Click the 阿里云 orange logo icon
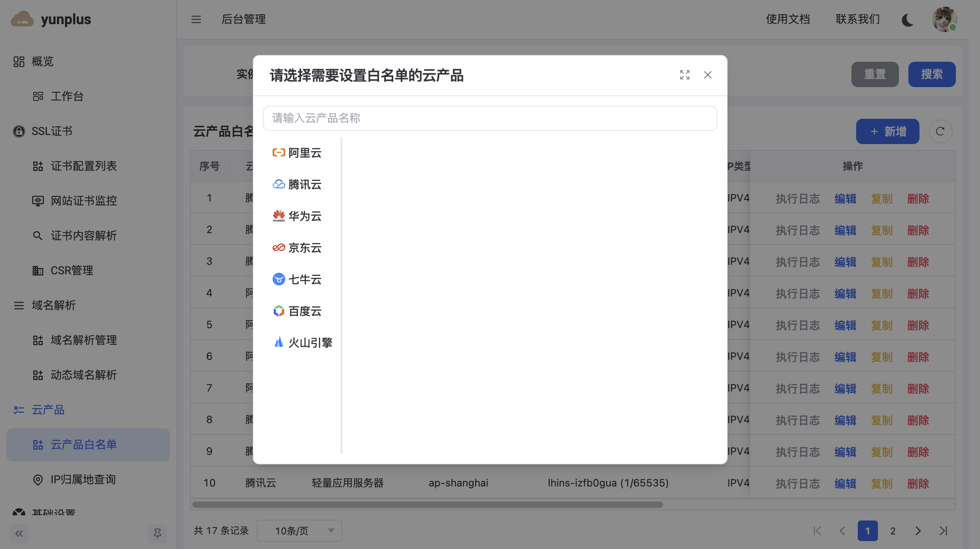 pyautogui.click(x=279, y=153)
